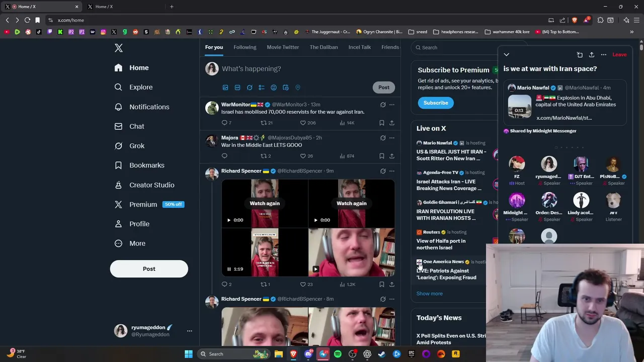The height and width of the screenshot is (362, 644).
Task: Share the WarMonitor post
Action: point(392,123)
